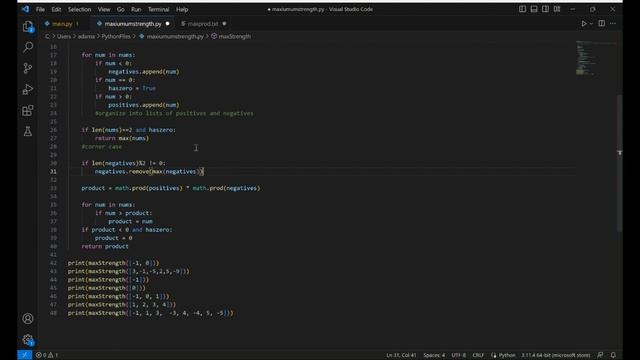
Task: Toggle the secondary side bar
Action: pos(545,9)
